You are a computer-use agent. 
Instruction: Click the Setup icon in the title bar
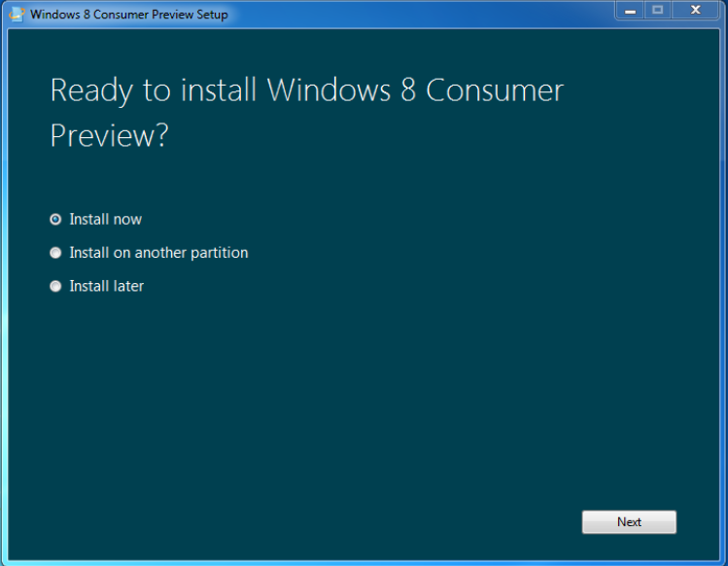[17, 14]
